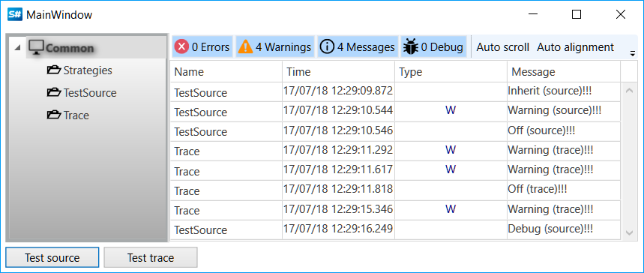This screenshot has height=273, width=644.
Task: Click the log scrollbar up arrow
Action: (x=629, y=91)
